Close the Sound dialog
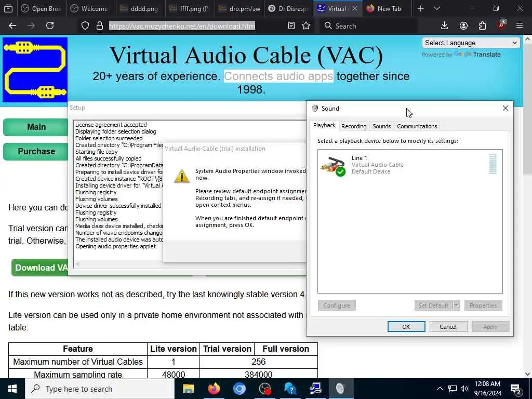 pos(505,108)
